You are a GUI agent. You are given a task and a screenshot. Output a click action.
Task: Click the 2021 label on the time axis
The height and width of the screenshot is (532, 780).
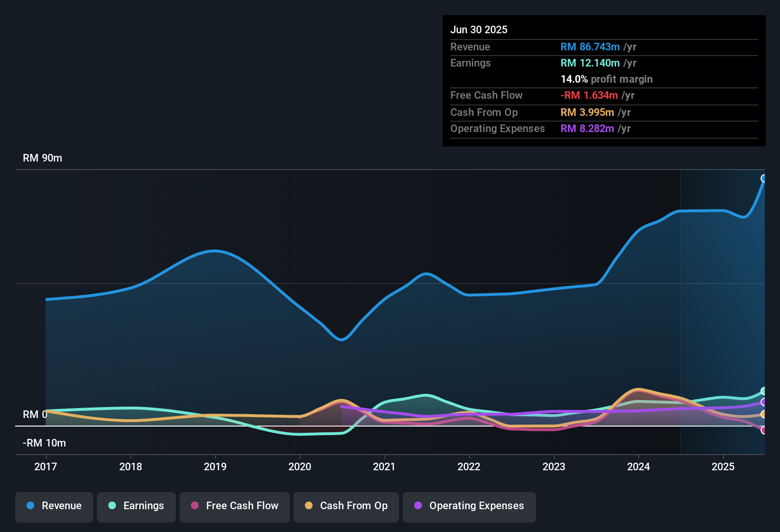click(384, 467)
